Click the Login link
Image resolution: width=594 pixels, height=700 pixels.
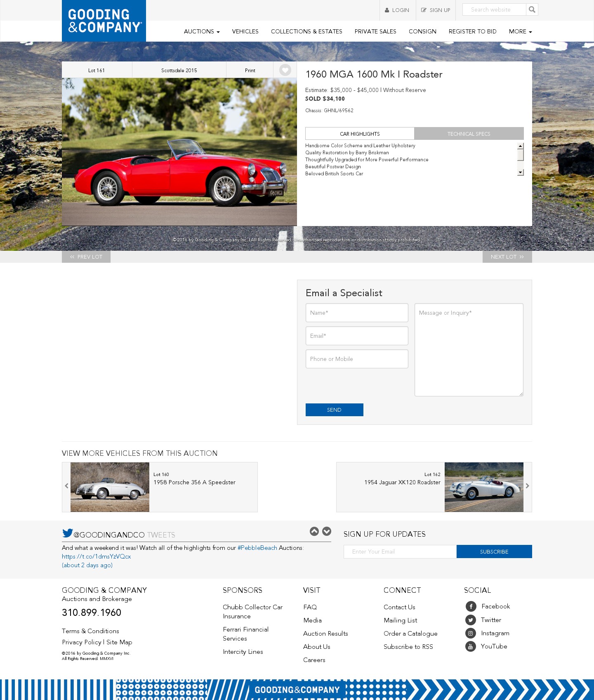(x=397, y=10)
